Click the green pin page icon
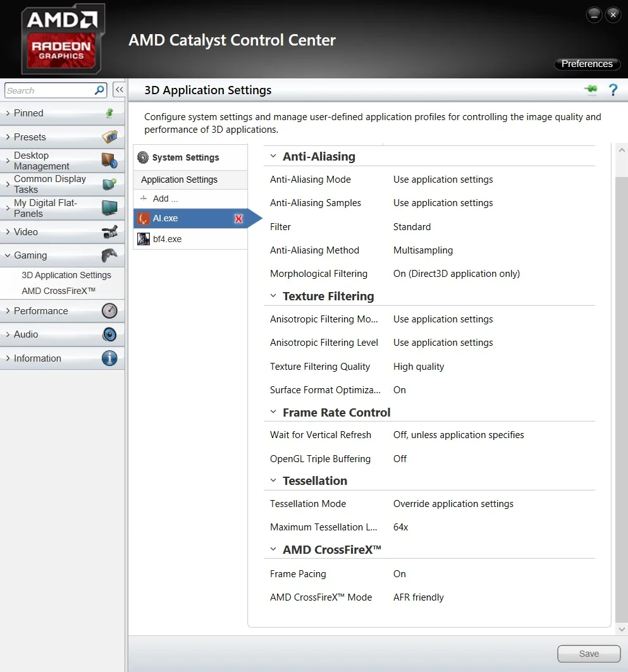Screen dimensions: 628x672 coord(590,89)
